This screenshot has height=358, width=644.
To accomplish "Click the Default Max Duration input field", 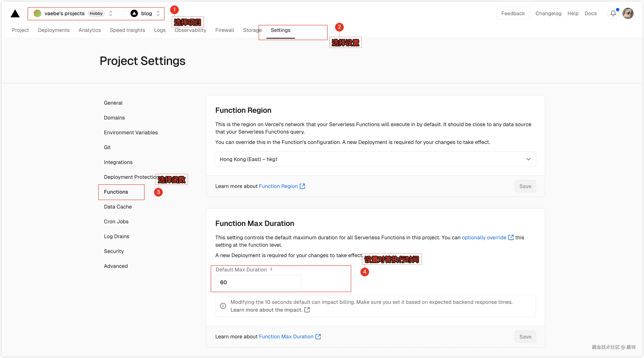I will coord(258,282).
